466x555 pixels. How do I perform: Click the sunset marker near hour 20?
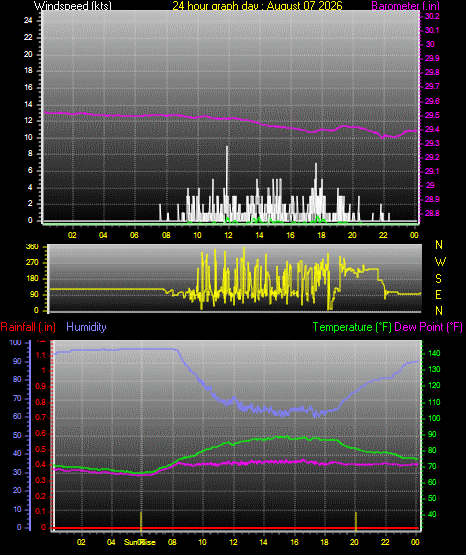[x=356, y=521]
